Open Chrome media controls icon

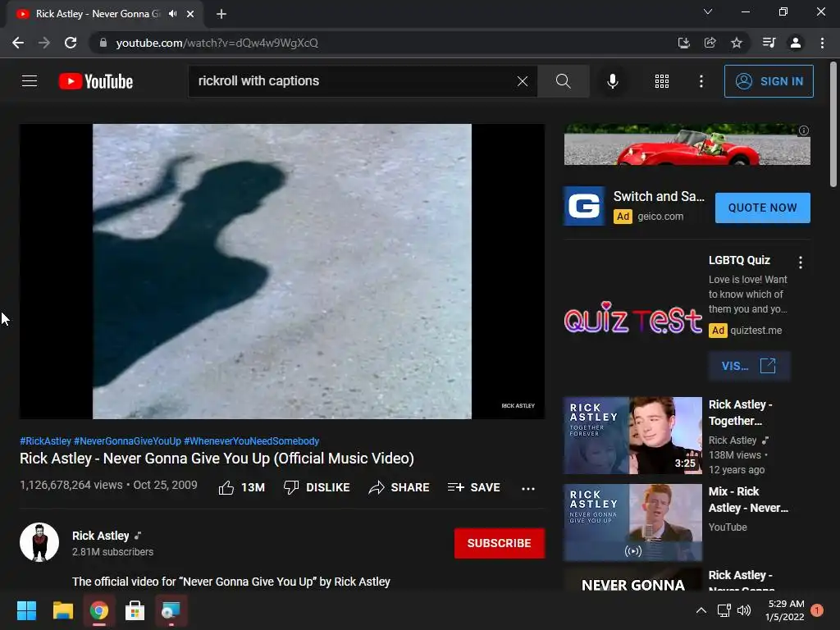769,43
